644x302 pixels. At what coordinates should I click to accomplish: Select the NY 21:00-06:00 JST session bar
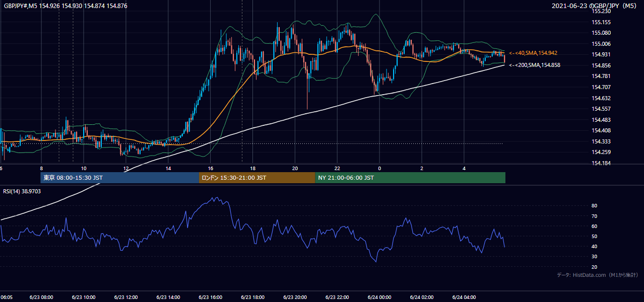click(410, 178)
